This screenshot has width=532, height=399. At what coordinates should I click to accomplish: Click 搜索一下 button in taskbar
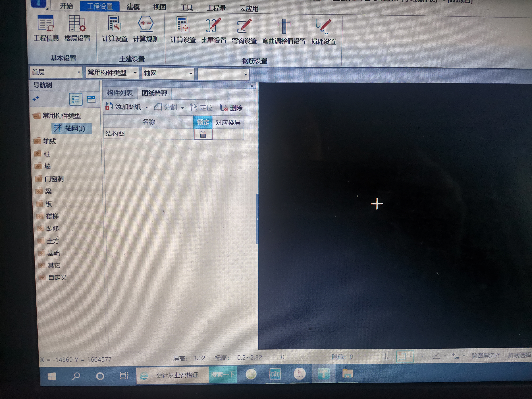(223, 375)
